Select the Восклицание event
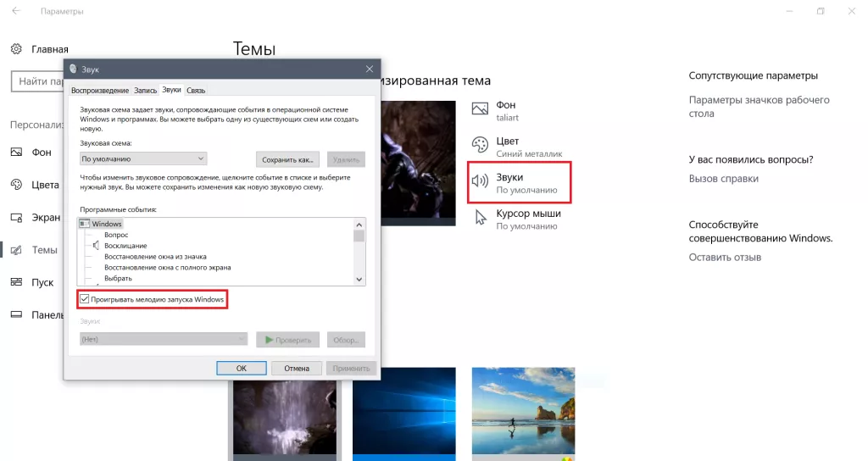Viewport: 868px width, 461px height. (125, 245)
